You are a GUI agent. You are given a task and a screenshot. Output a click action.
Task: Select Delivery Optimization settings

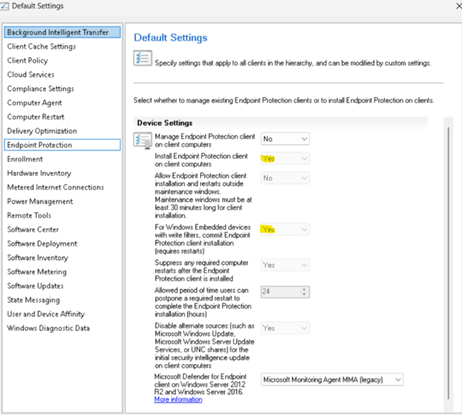pyautogui.click(x=42, y=131)
